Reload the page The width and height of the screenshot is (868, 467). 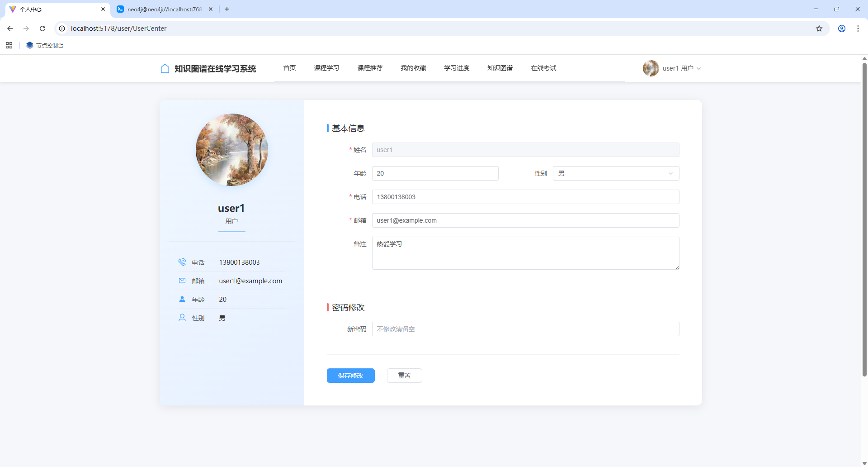(42, 29)
